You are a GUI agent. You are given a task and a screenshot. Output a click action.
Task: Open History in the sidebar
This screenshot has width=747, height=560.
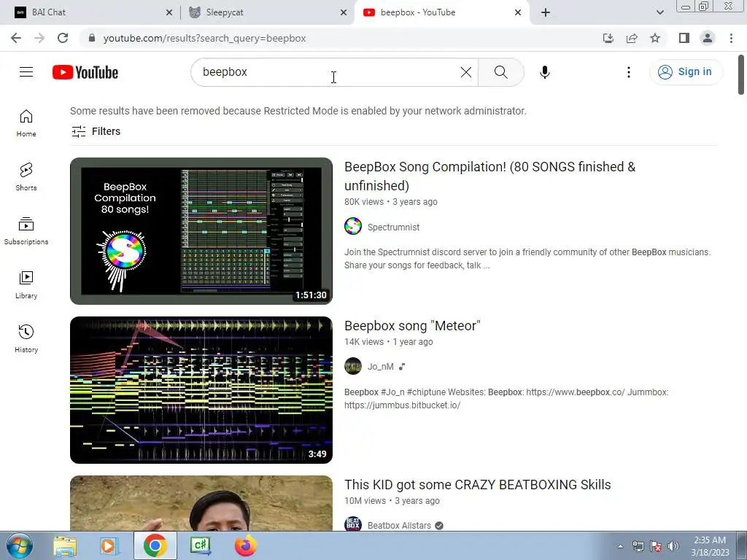tap(26, 338)
